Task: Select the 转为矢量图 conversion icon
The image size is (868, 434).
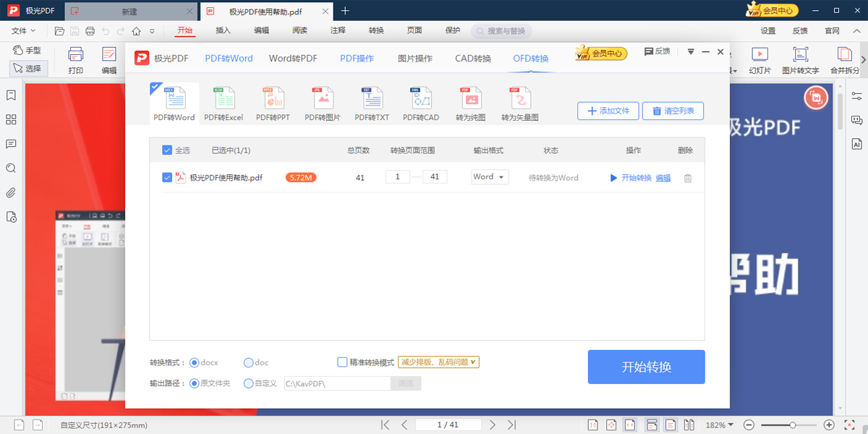Action: [520, 103]
